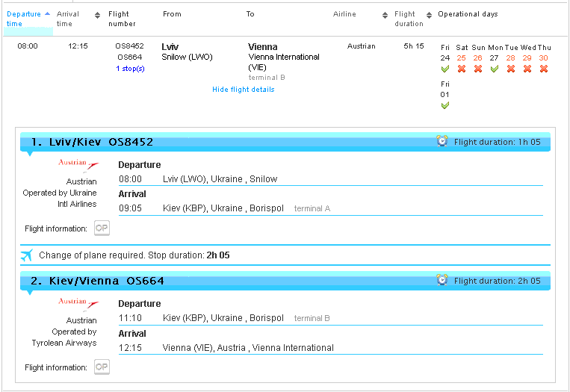Open the OP flight information icon for OS664
The height and width of the screenshot is (392, 570).
pyautogui.click(x=102, y=367)
